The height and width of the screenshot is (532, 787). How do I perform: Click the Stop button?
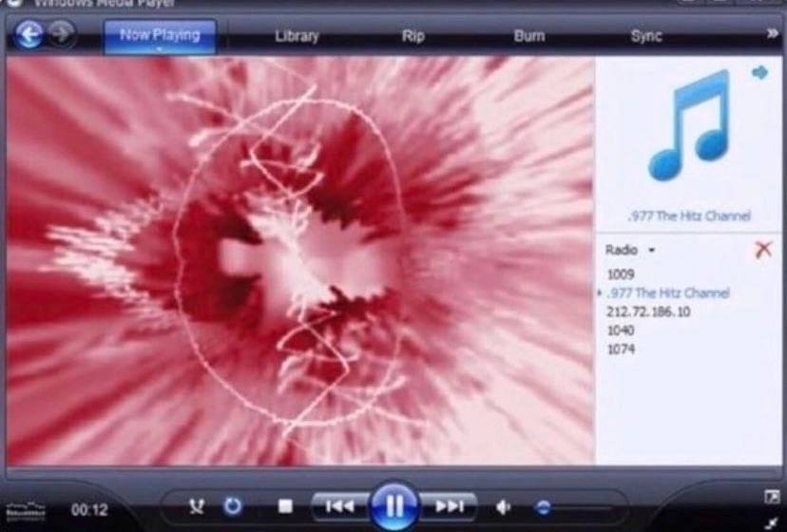coord(285,506)
